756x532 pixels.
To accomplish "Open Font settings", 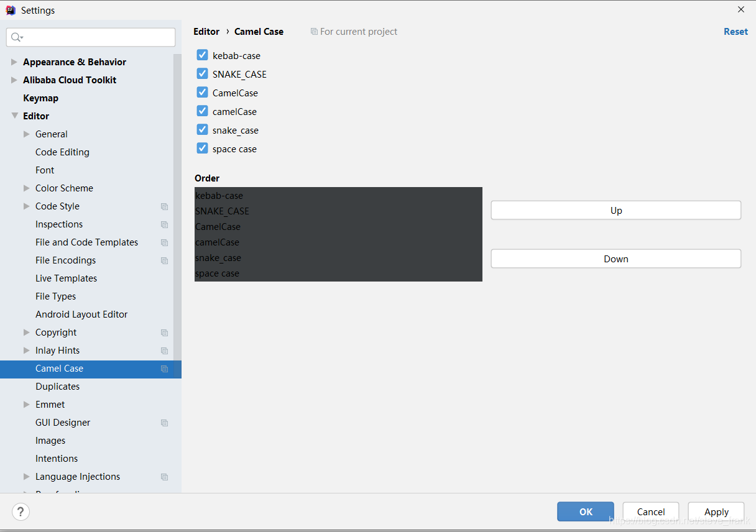I will [x=45, y=170].
